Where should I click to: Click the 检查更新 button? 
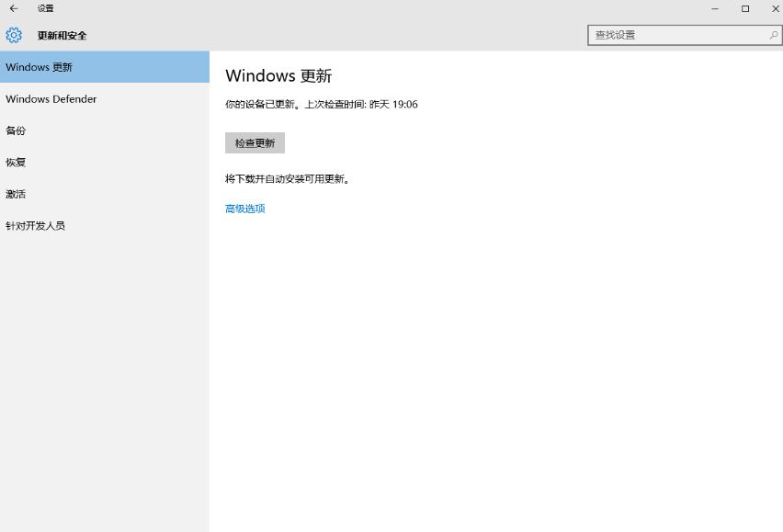click(255, 142)
